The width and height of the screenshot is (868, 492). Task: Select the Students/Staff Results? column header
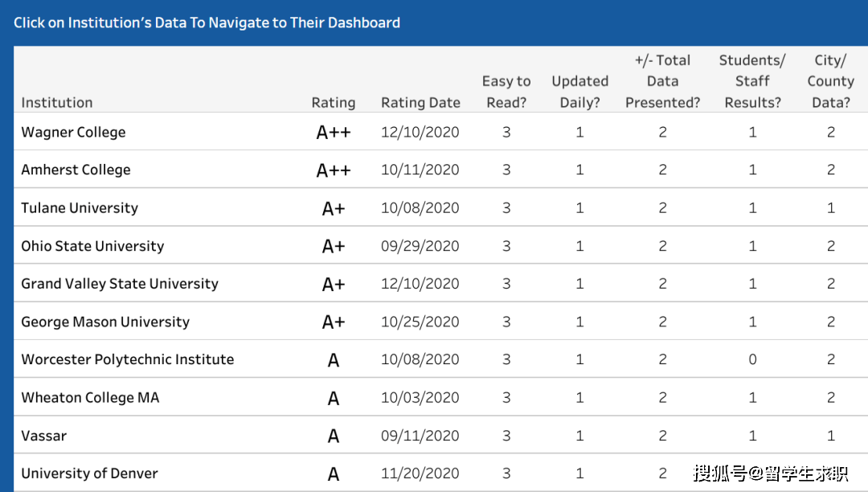(752, 81)
